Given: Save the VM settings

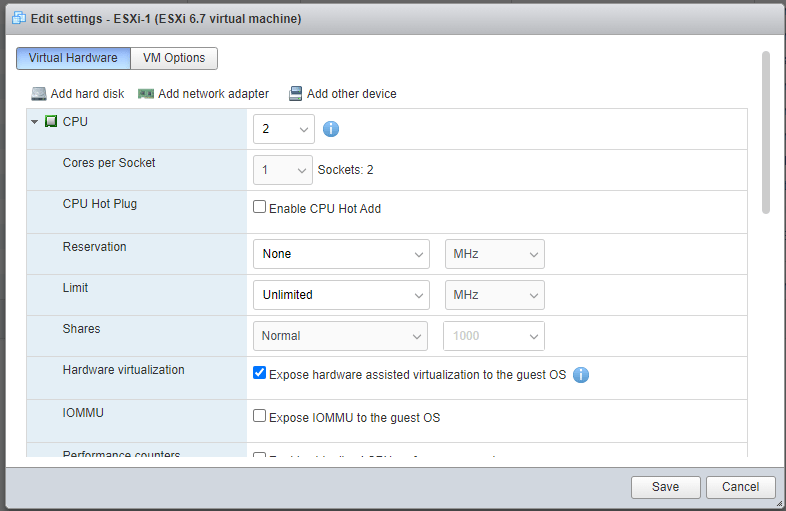Looking at the screenshot, I should [x=666, y=487].
